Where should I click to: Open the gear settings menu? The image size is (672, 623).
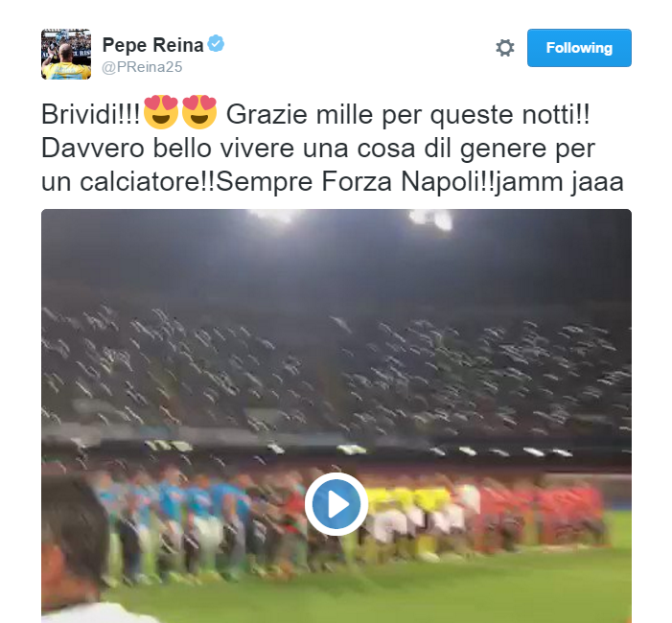(x=505, y=48)
